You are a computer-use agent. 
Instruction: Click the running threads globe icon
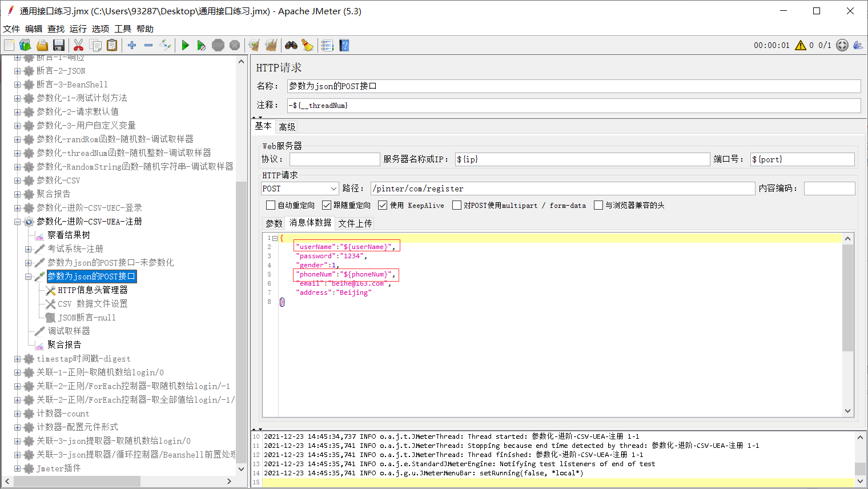tap(842, 45)
